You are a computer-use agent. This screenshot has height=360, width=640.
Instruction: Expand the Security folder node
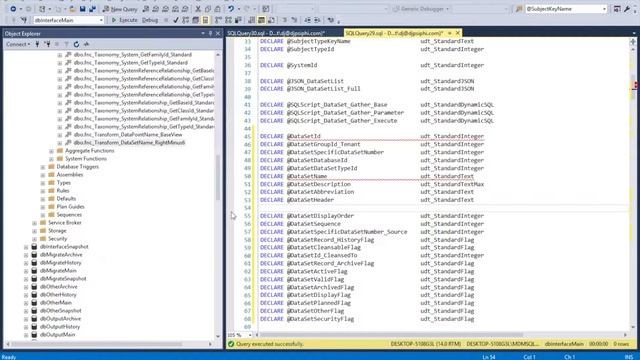point(35,239)
